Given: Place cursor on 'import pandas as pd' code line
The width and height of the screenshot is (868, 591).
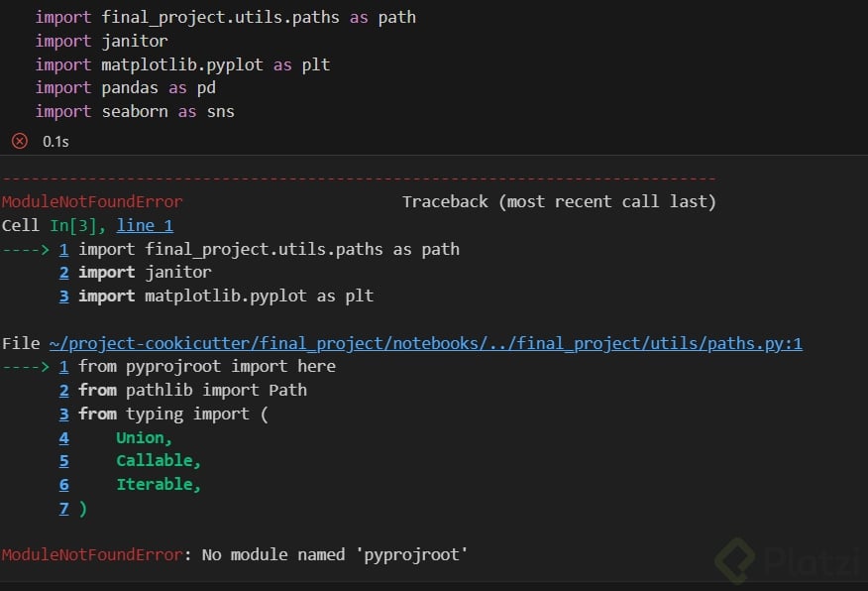Looking at the screenshot, I should (x=125, y=87).
